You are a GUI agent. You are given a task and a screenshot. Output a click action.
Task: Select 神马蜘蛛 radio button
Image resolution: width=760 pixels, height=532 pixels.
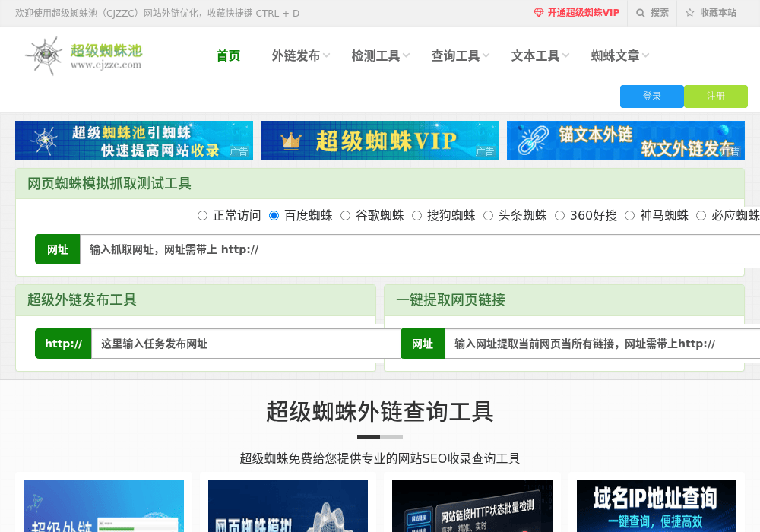coord(629,216)
